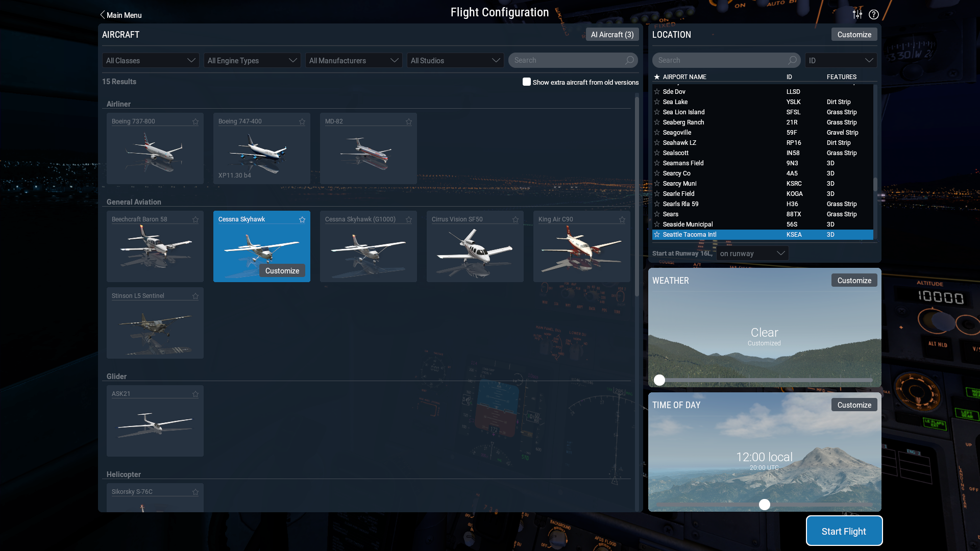Screen dimensions: 980x551
Task: Favorite the MD-82 star
Action: pyautogui.click(x=409, y=121)
